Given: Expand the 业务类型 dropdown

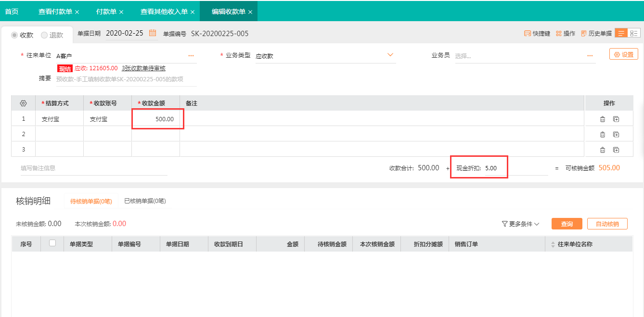Looking at the screenshot, I should [390, 55].
